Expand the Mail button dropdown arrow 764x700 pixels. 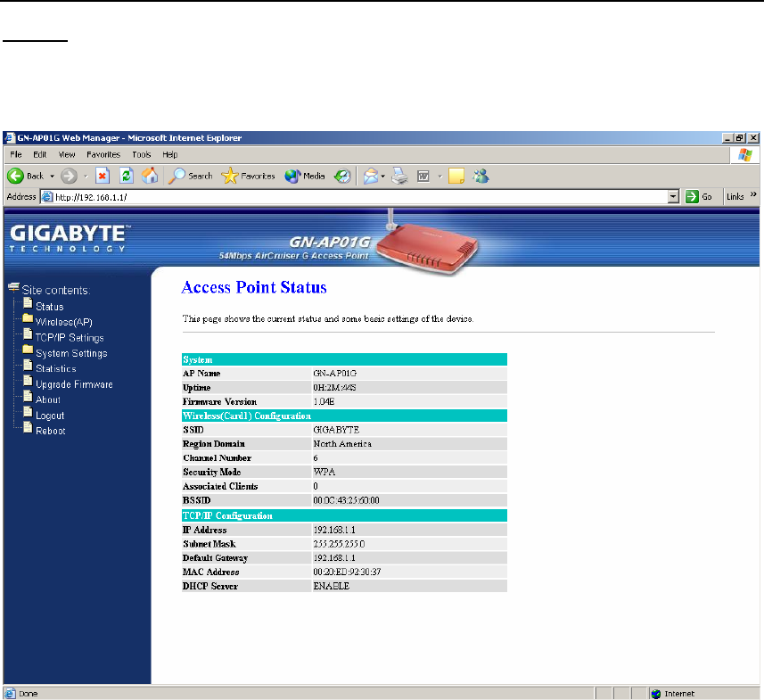pyautogui.click(x=383, y=177)
